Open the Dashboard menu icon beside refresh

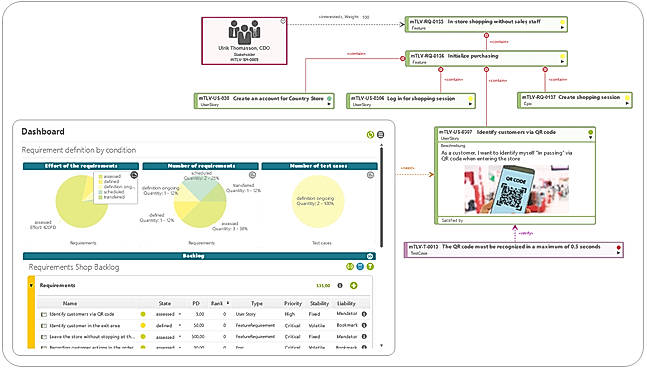(380, 134)
